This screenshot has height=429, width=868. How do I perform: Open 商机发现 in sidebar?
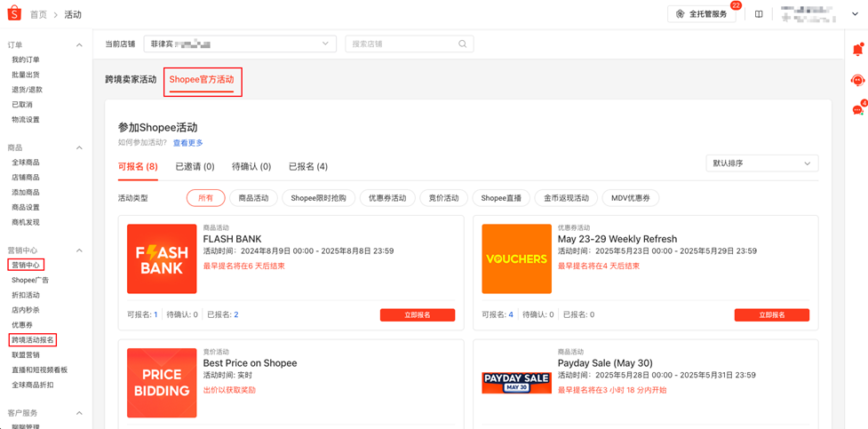pyautogui.click(x=26, y=223)
